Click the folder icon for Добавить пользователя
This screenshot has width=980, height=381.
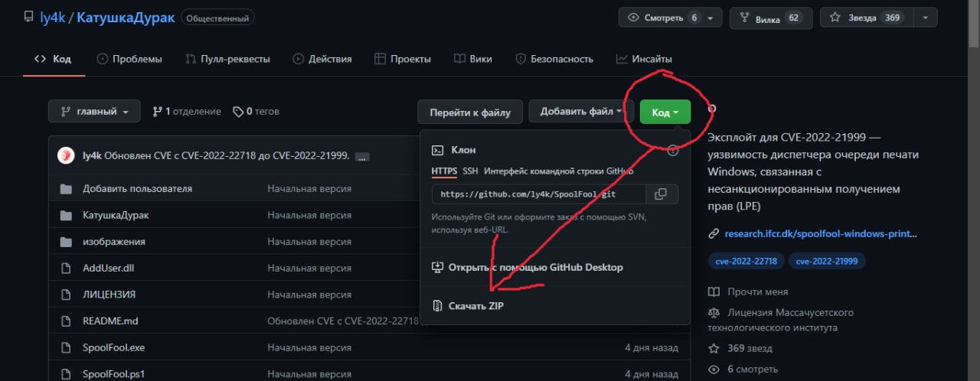pyautogui.click(x=66, y=188)
